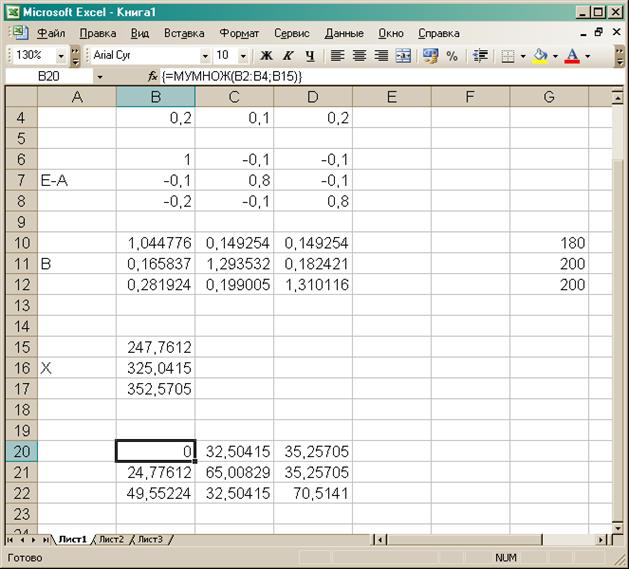Go to previous sheet tab arrow
The height and width of the screenshot is (569, 629).
(22, 540)
